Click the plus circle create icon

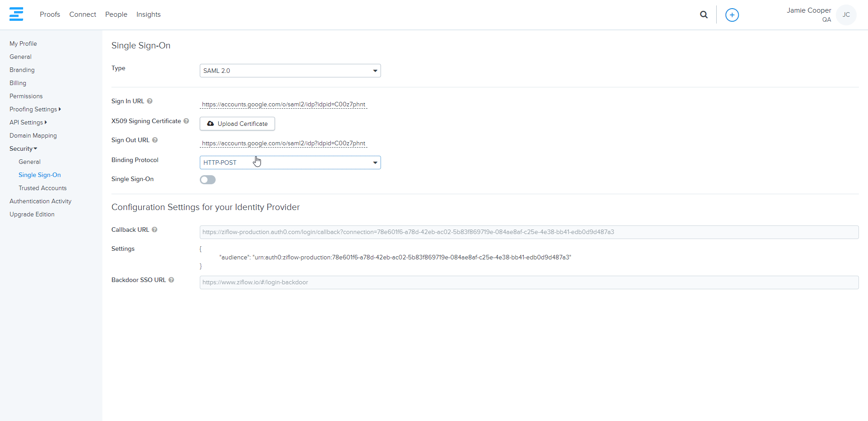pos(732,15)
